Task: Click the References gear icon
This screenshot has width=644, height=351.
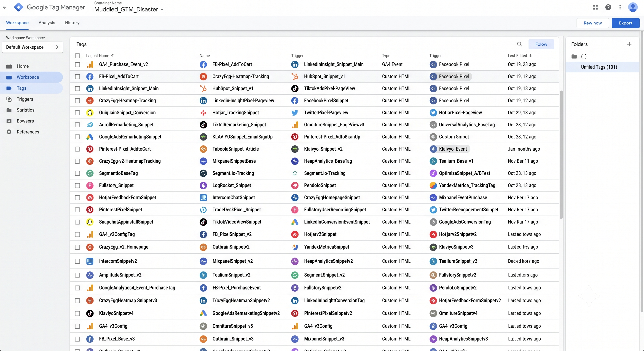Action: [x=9, y=132]
